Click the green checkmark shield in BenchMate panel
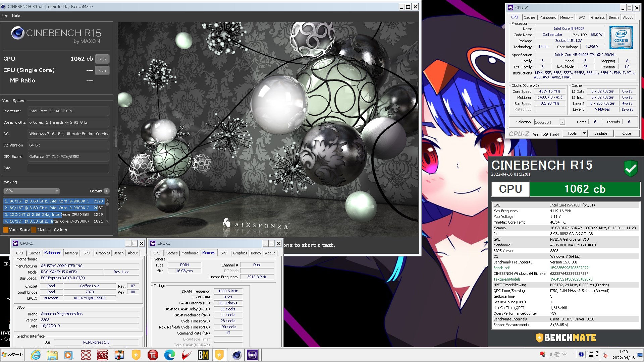The image size is (644, 362). [x=631, y=168]
